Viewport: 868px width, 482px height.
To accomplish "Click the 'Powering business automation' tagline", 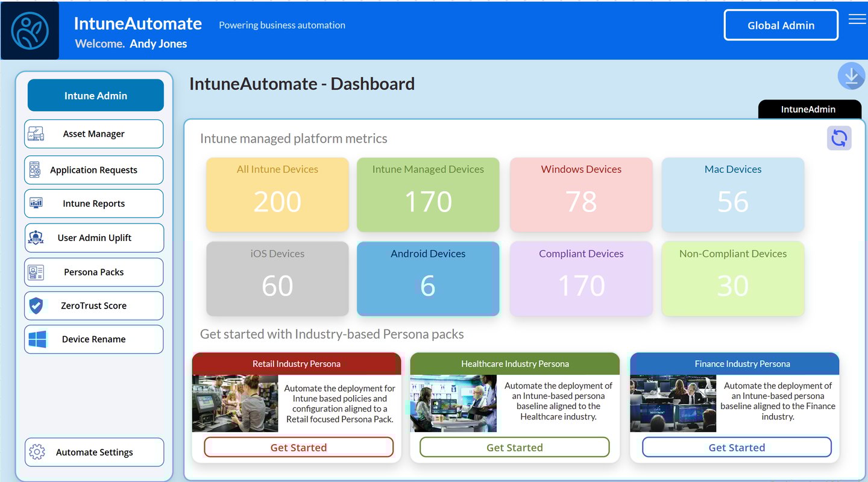I will 282,25.
